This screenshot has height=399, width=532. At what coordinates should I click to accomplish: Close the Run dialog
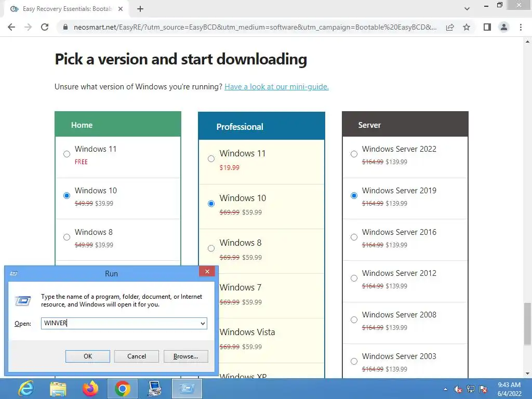[x=207, y=271]
